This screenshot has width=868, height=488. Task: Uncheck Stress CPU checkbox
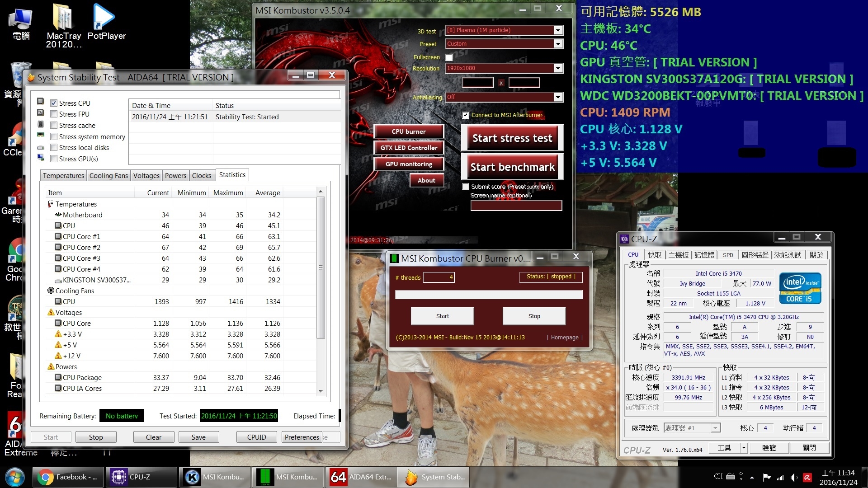point(54,103)
